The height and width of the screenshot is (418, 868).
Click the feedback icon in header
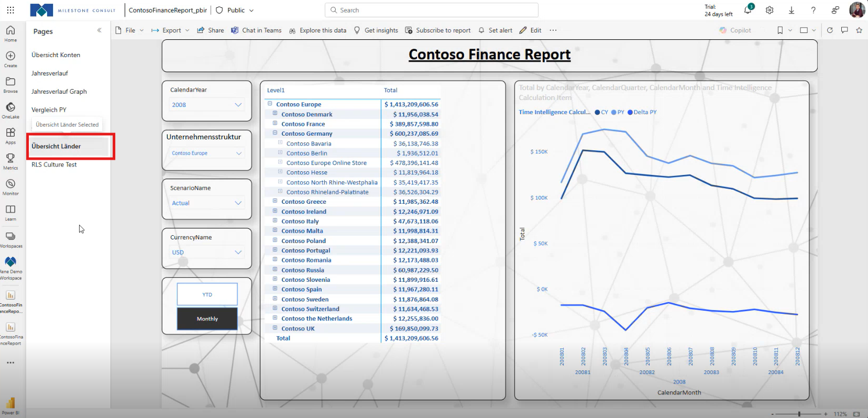click(x=836, y=10)
